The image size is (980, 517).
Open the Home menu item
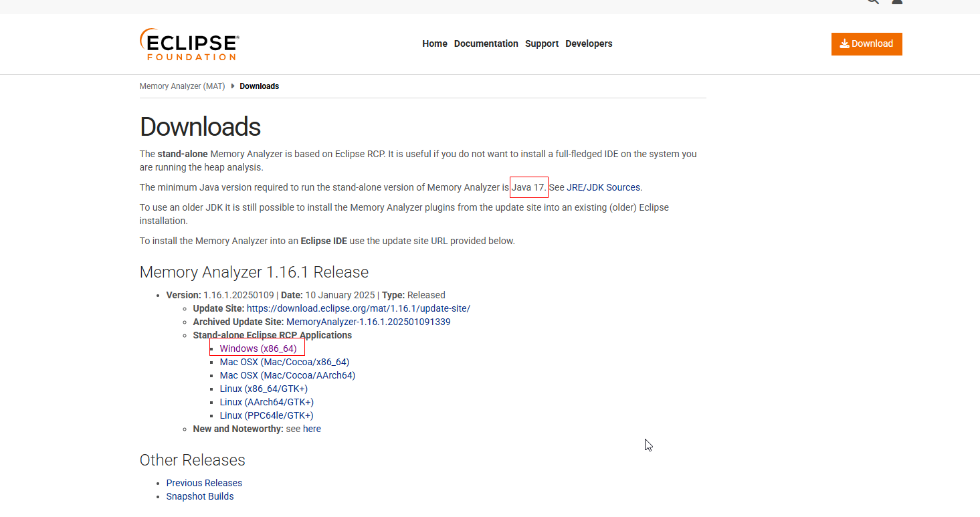click(435, 43)
